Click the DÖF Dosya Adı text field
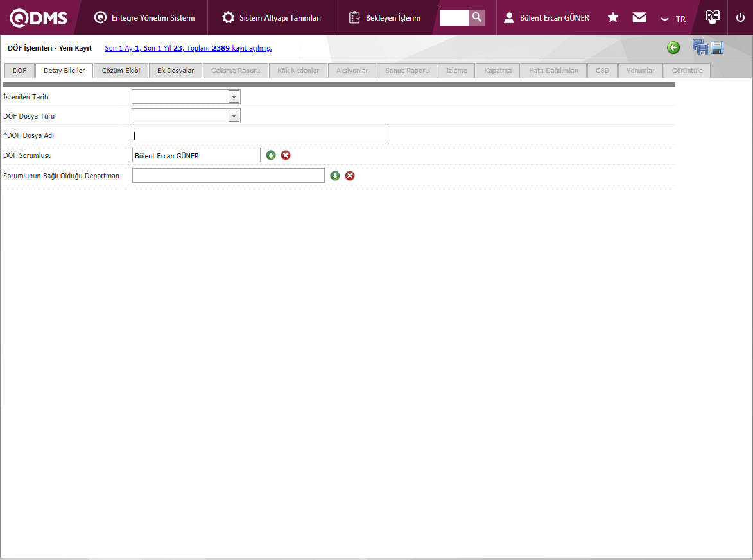This screenshot has width=753, height=560. pyautogui.click(x=260, y=135)
